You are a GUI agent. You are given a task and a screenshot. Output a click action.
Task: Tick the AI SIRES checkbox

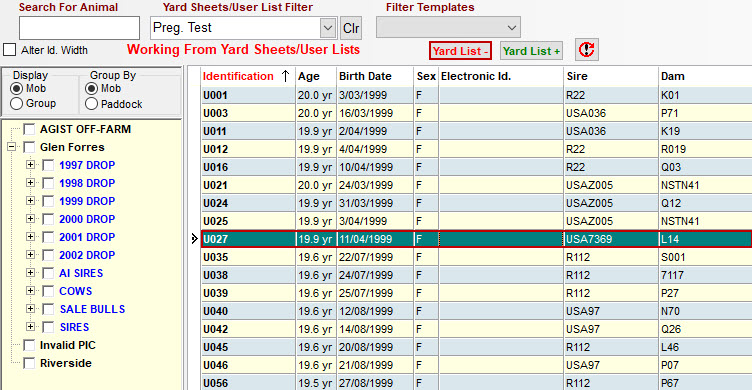click(x=48, y=273)
